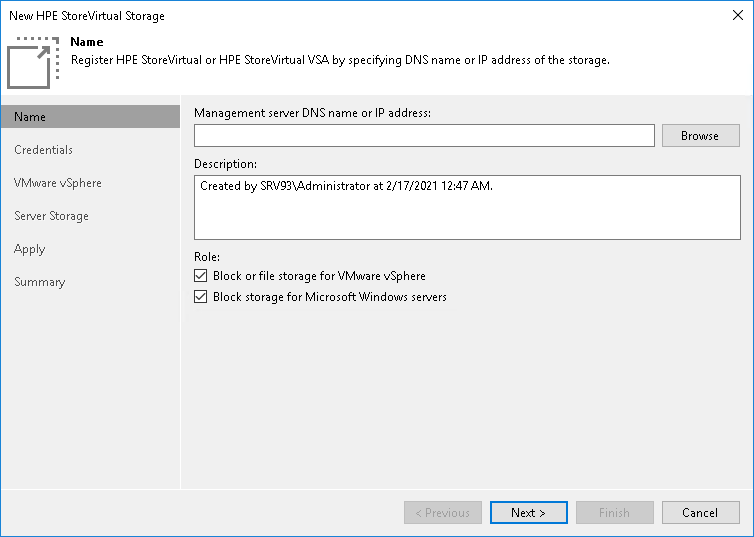Jump to the Apply step

point(30,249)
